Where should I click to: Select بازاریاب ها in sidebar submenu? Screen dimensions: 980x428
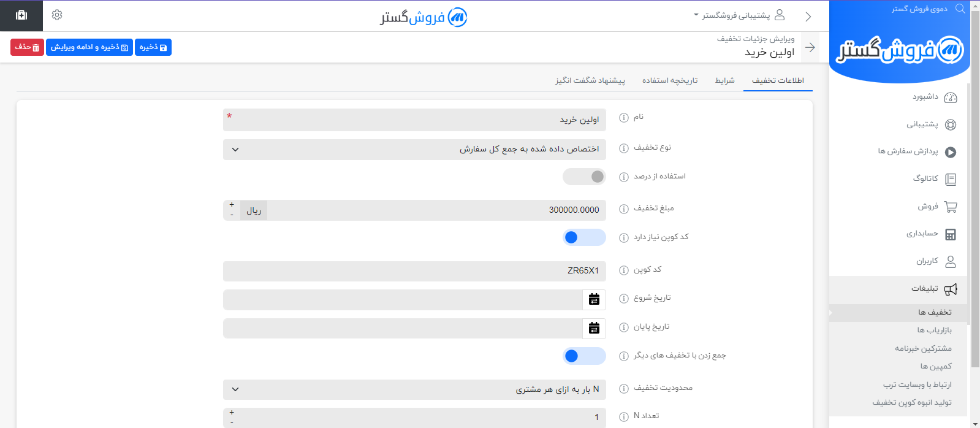pos(934,330)
